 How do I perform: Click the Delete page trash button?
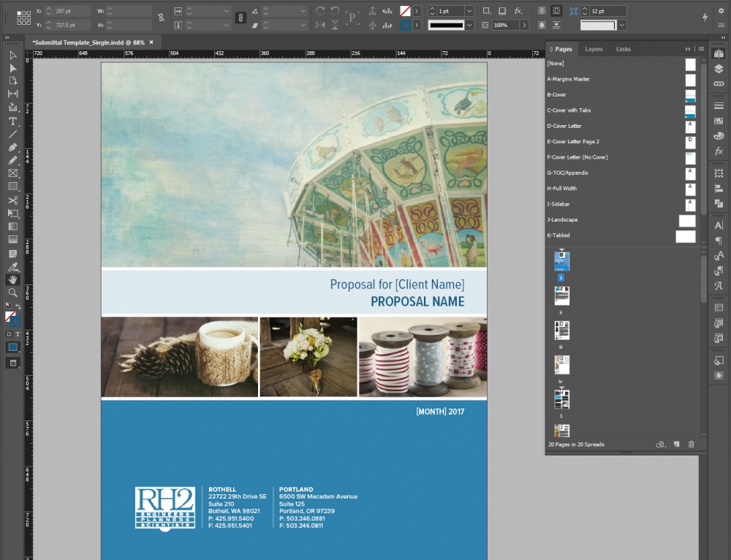(x=690, y=442)
